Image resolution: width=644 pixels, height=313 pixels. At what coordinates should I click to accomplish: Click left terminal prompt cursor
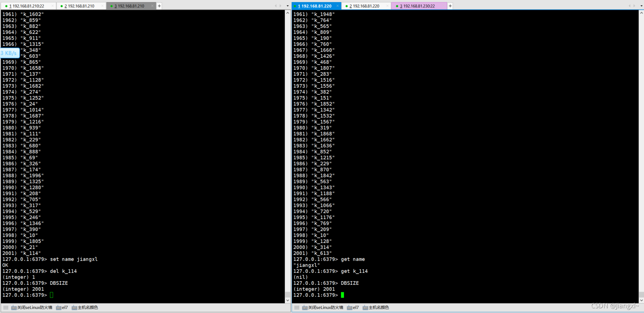[x=52, y=295]
